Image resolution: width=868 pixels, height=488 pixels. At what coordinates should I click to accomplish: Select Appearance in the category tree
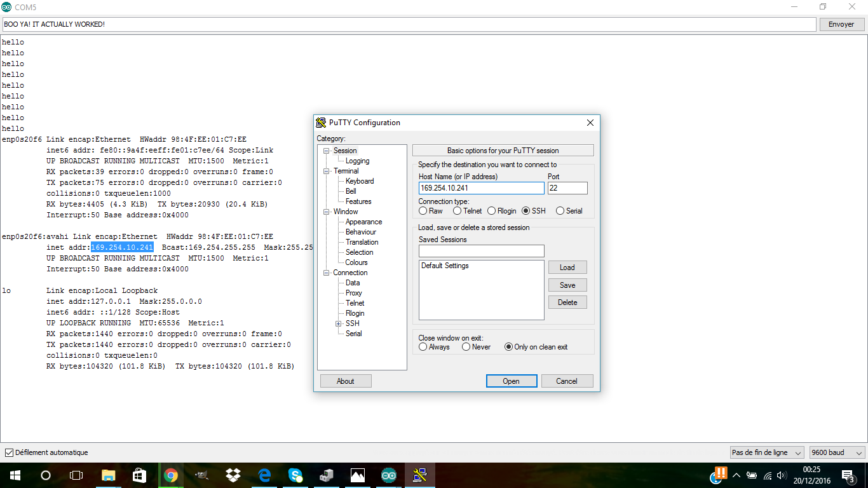pos(363,222)
